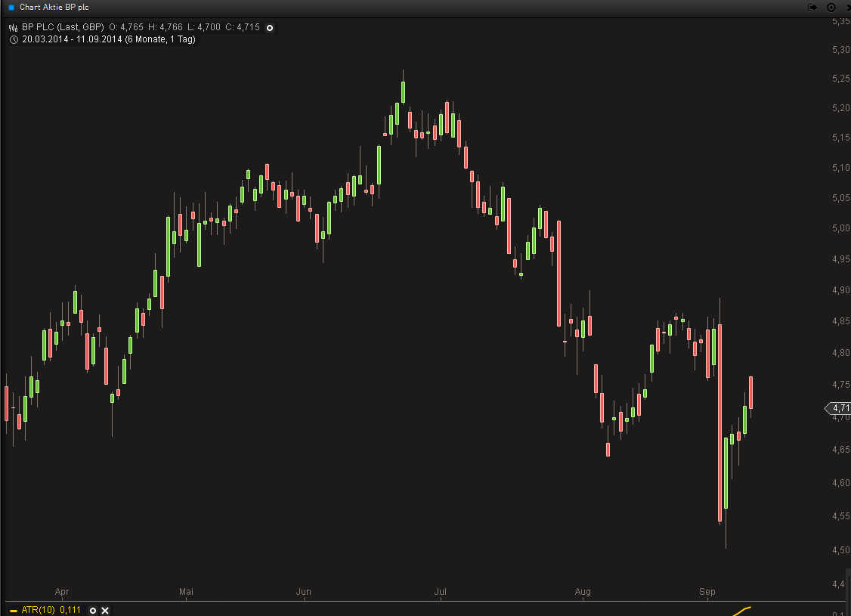Screen dimensions: 851x616
Task: Click the clock icon beside date range
Action: coord(13,39)
